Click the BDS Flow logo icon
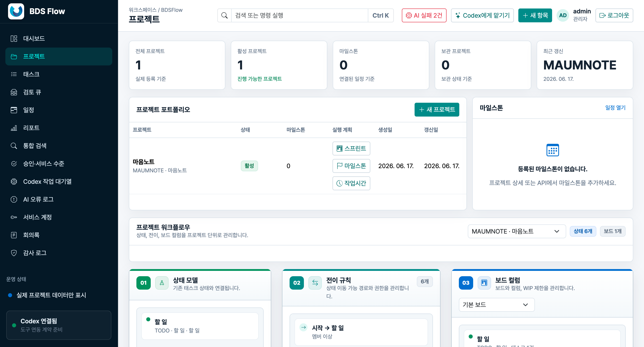The image size is (644, 347). tap(16, 11)
